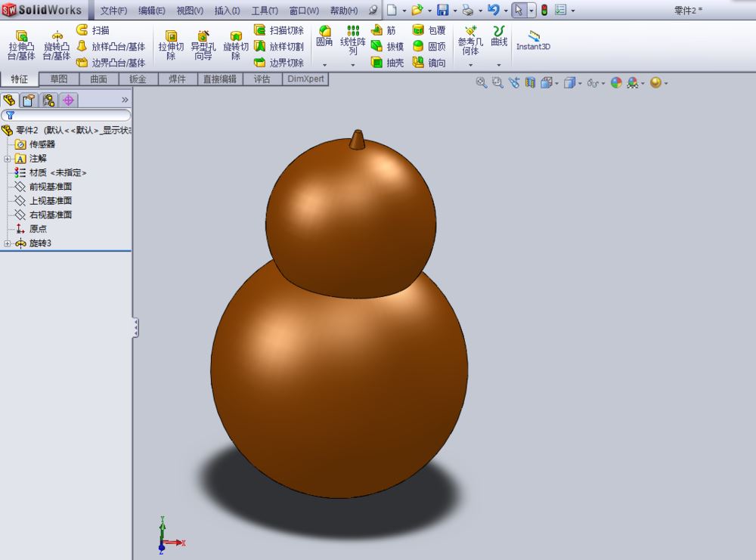The width and height of the screenshot is (756, 560).
Task: Switch to the DimXpert tab
Action: [305, 79]
